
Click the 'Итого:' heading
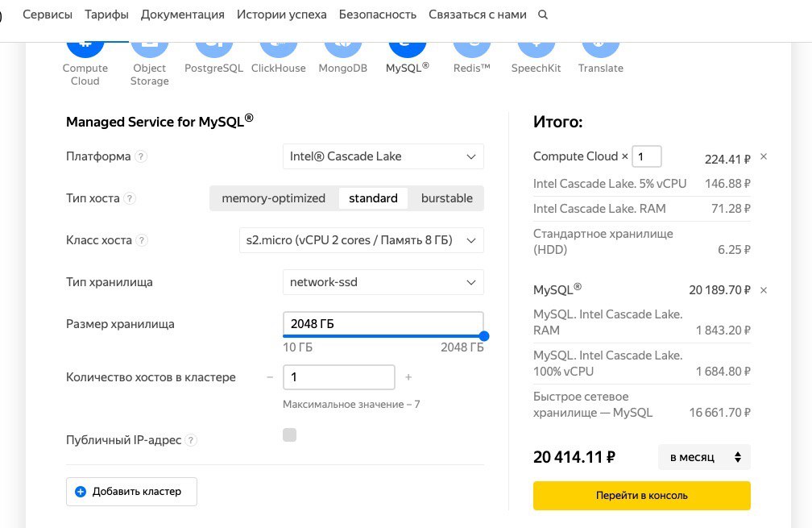coord(557,123)
